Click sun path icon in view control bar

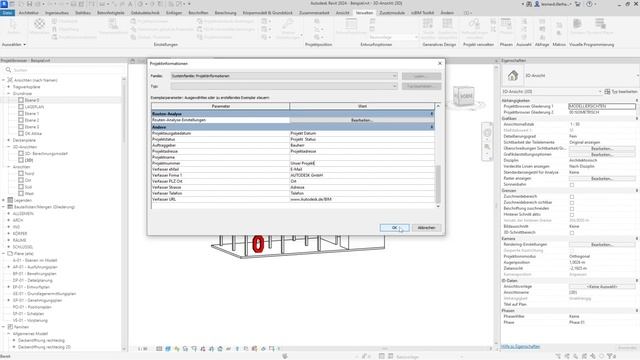click(177, 349)
